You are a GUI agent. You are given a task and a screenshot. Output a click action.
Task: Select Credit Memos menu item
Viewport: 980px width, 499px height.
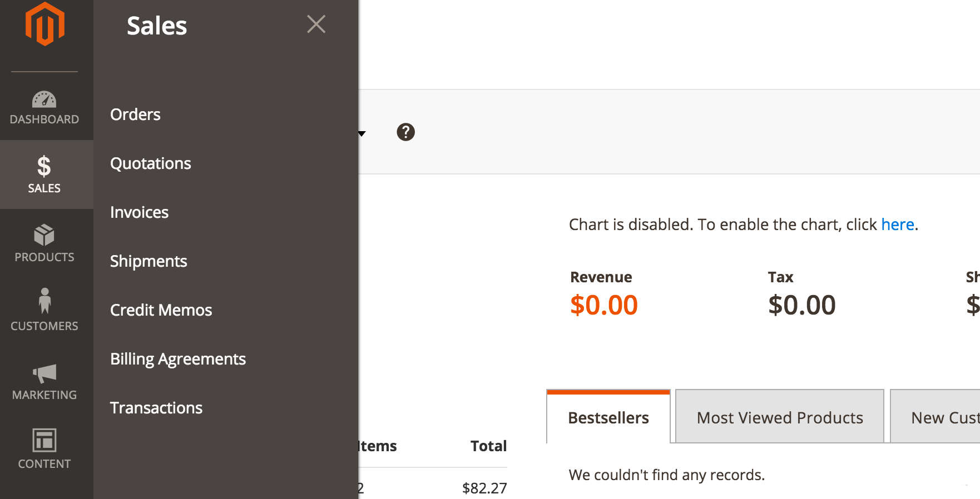coord(161,310)
